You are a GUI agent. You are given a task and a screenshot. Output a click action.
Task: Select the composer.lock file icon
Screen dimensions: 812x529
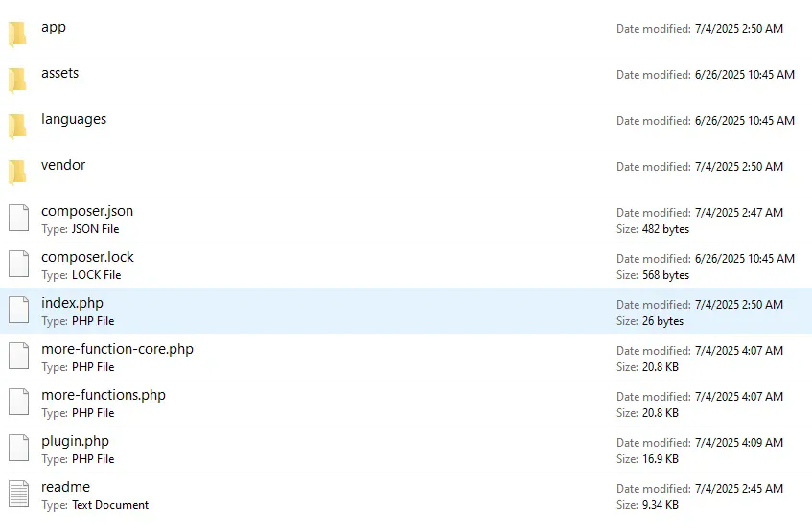19,264
